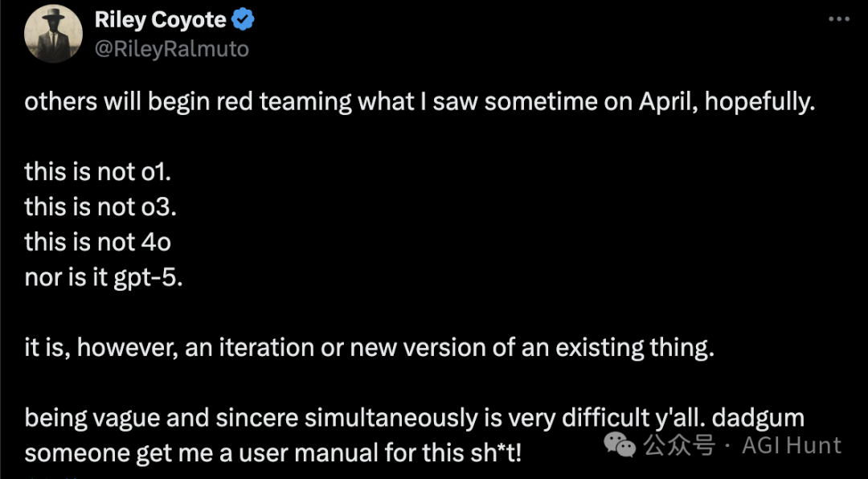Select the "this is not 4o" line
The height and width of the screenshot is (479, 868).
[x=97, y=240]
